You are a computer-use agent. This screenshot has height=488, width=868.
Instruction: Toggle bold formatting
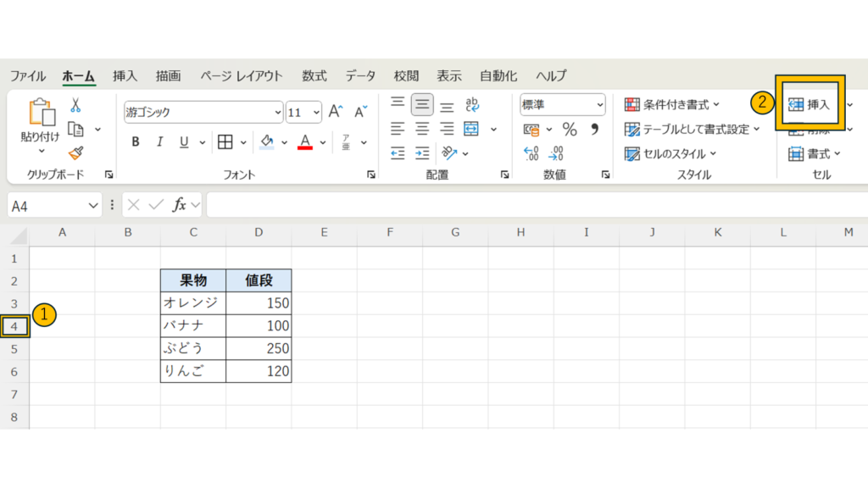[x=136, y=142]
